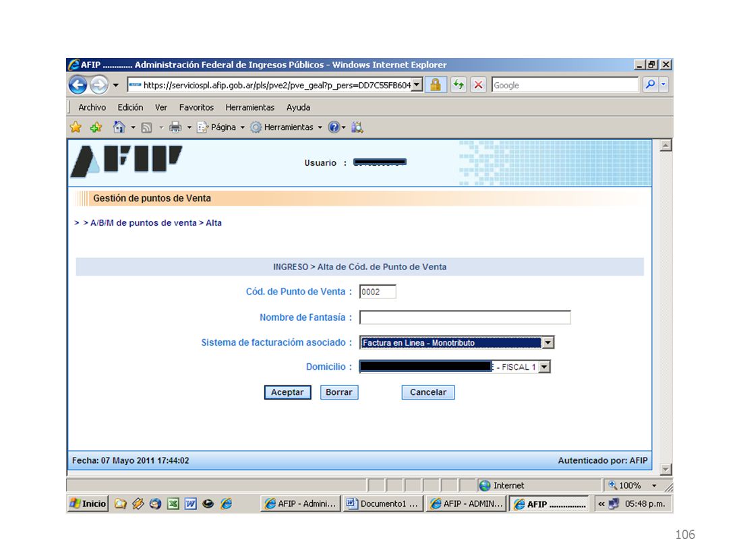
Task: Follow the A/B/M de puntos de venta breadcrumb
Action: (143, 223)
